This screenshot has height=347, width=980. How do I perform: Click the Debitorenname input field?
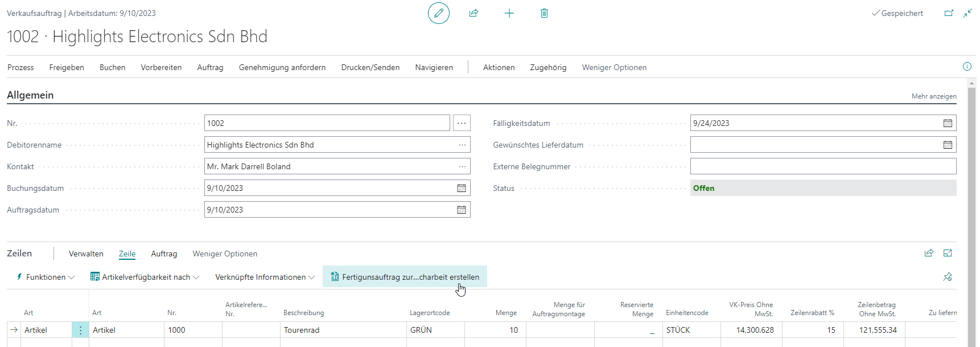pyautogui.click(x=337, y=145)
